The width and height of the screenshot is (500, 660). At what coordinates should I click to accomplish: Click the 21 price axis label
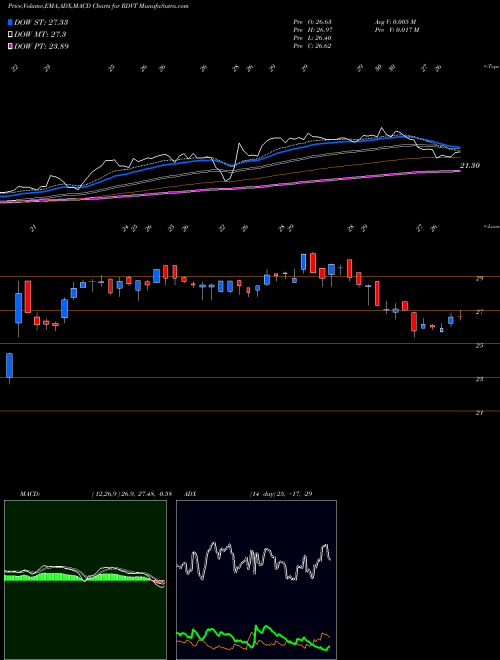click(x=479, y=413)
